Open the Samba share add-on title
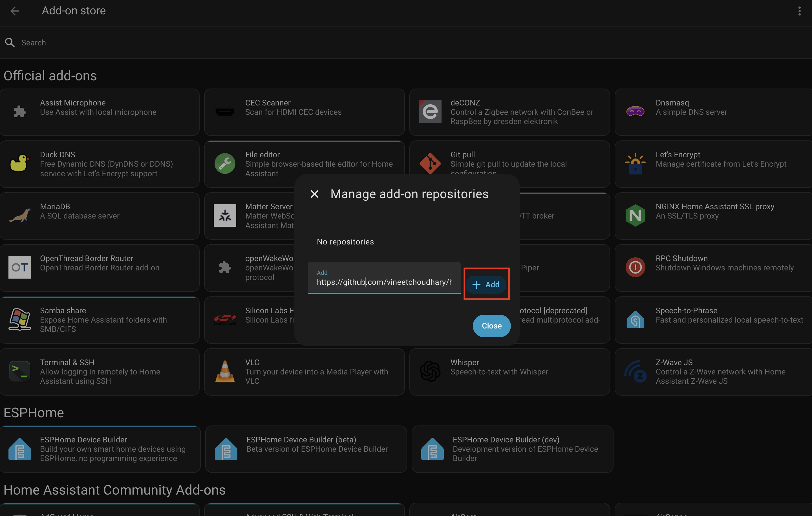 [63, 310]
